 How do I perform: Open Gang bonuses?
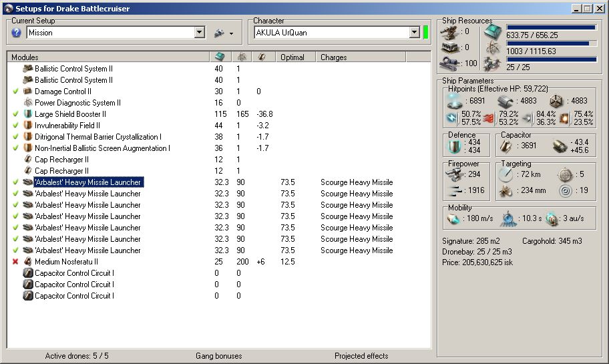[x=218, y=356]
